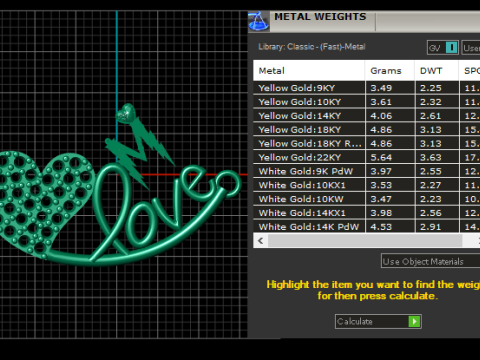Click the 4.53 grams value

click(x=381, y=227)
